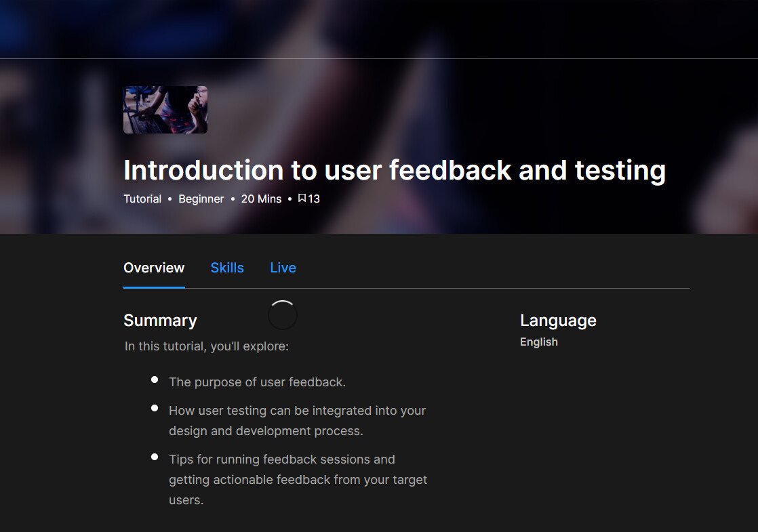Click the "20 Mins" duration label

[261, 199]
